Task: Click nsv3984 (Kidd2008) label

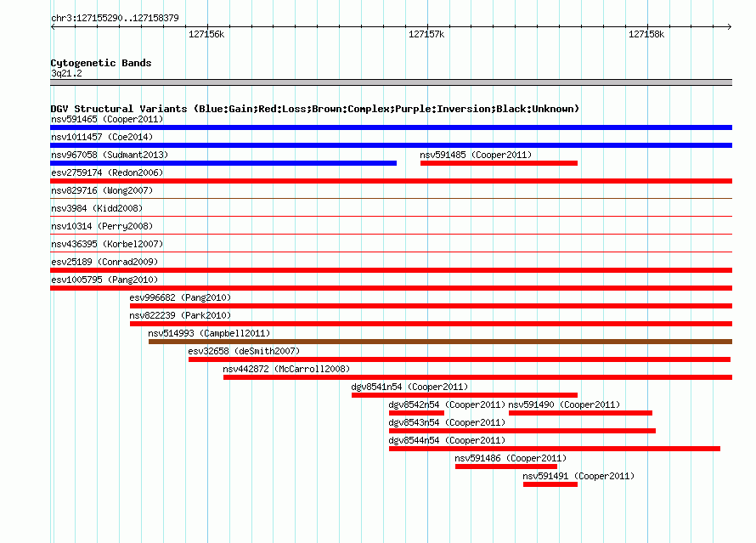Action: (x=97, y=208)
